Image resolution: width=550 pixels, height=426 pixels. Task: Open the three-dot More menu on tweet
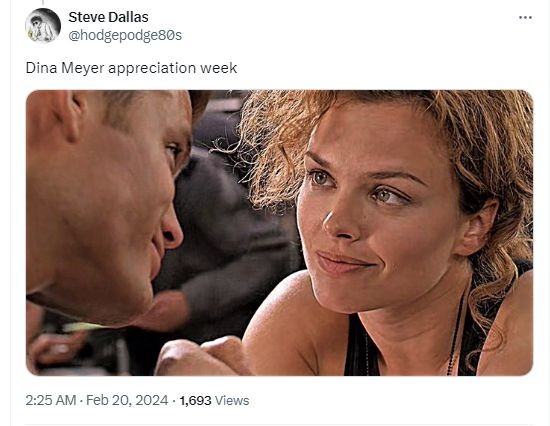tap(525, 18)
